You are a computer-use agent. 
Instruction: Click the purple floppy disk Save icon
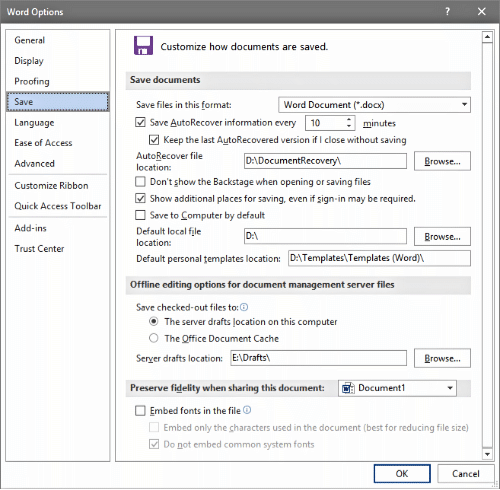tap(143, 45)
